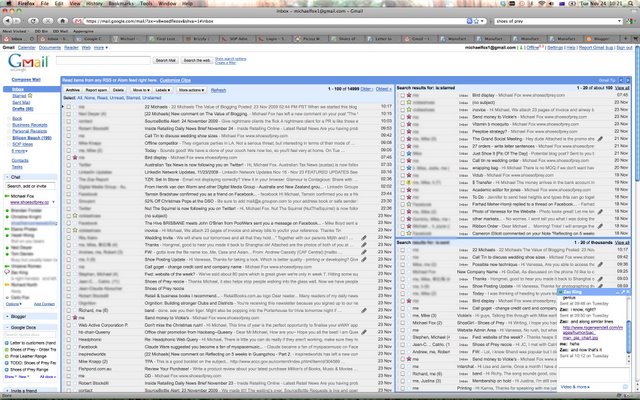Close the Zac King chat window
The width and height of the screenshot is (640, 400).
628,292
